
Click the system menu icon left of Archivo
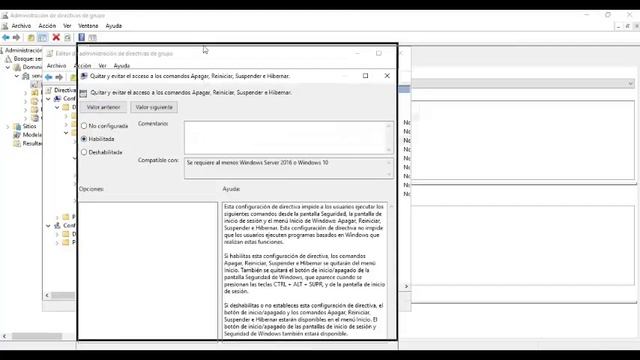(5, 26)
